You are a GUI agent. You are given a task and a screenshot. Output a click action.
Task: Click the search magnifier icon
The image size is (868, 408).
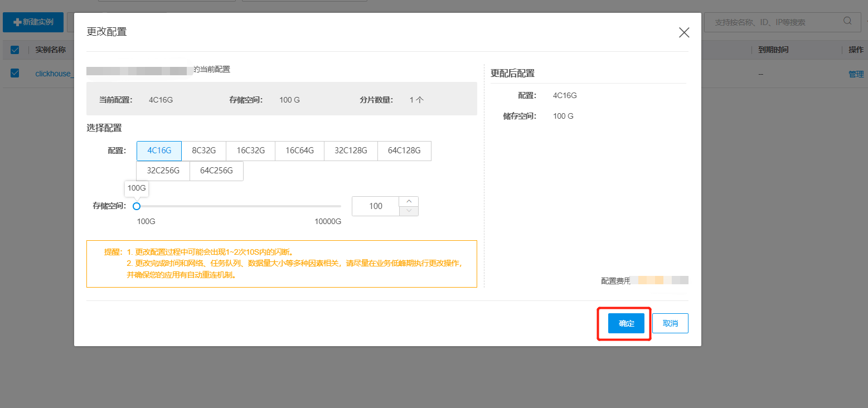pyautogui.click(x=847, y=21)
